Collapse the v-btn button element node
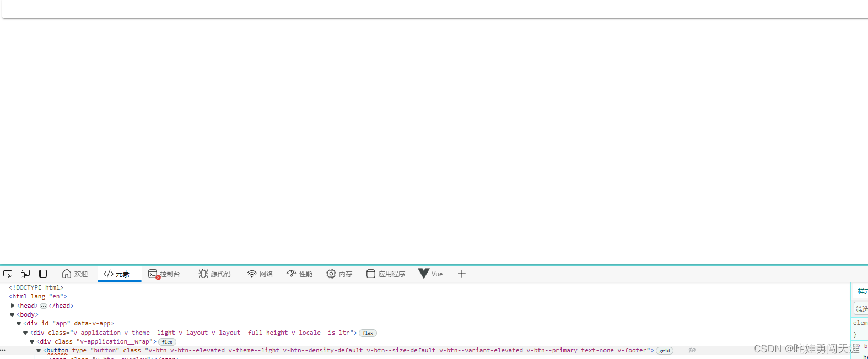The width and height of the screenshot is (868, 359). point(39,351)
